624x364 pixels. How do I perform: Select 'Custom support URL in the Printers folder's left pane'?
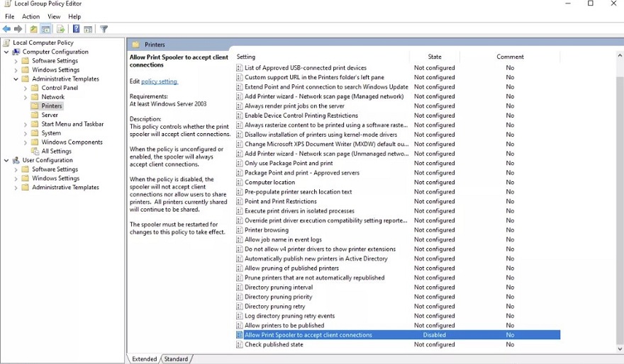(x=314, y=77)
